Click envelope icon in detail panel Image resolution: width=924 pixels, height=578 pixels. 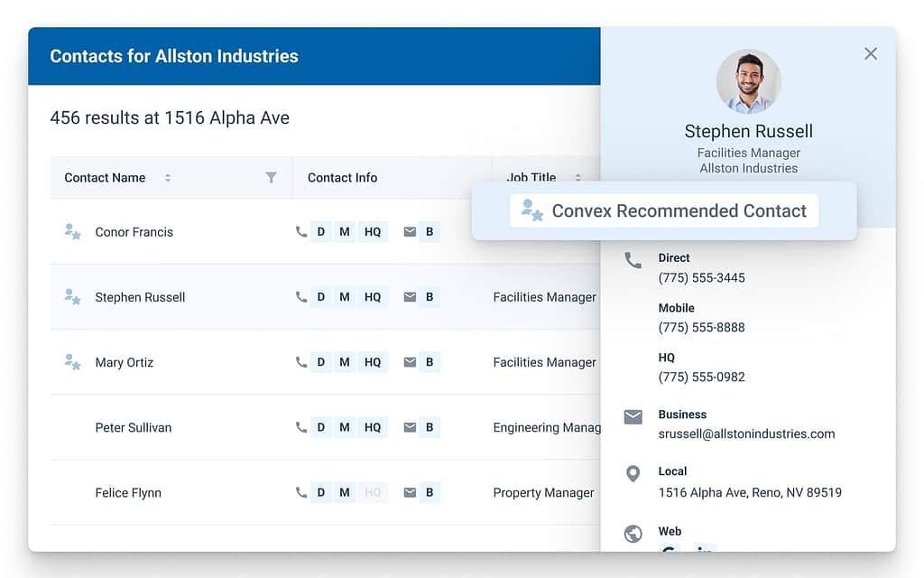coord(633,417)
